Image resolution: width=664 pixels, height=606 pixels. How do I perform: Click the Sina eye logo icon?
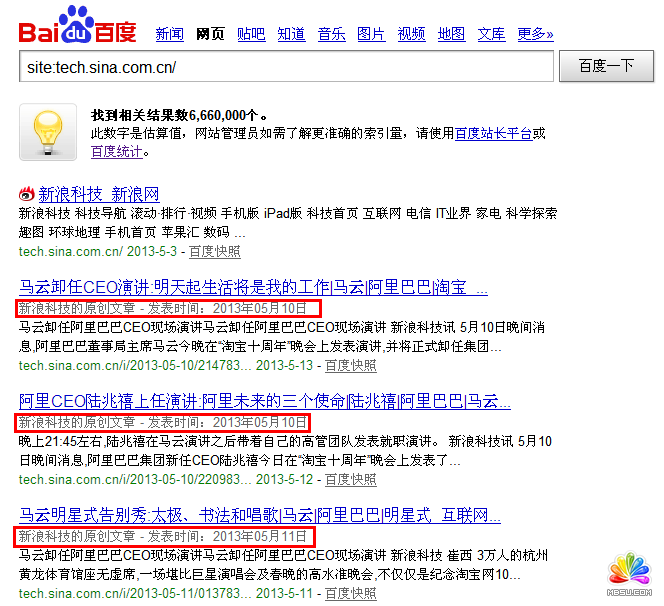click(x=27, y=194)
